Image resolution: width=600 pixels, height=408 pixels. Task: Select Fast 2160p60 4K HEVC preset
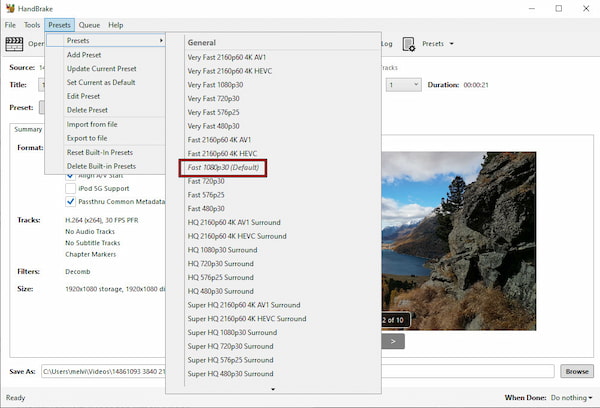point(222,154)
